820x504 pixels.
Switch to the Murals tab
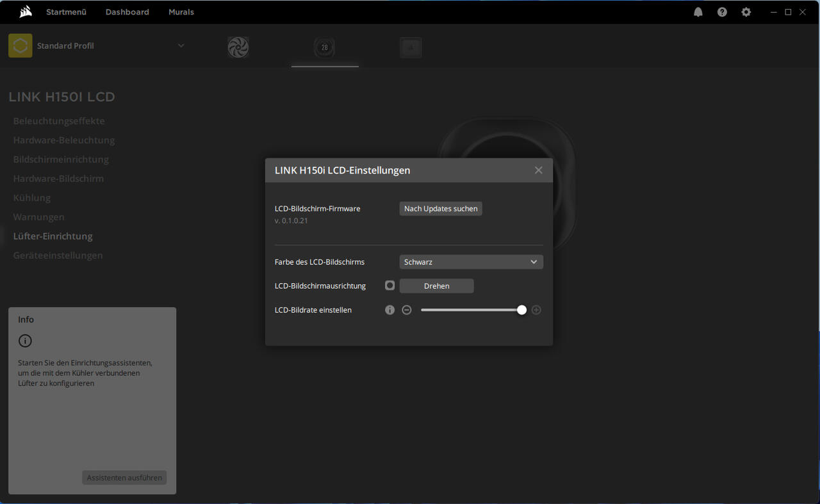(181, 12)
